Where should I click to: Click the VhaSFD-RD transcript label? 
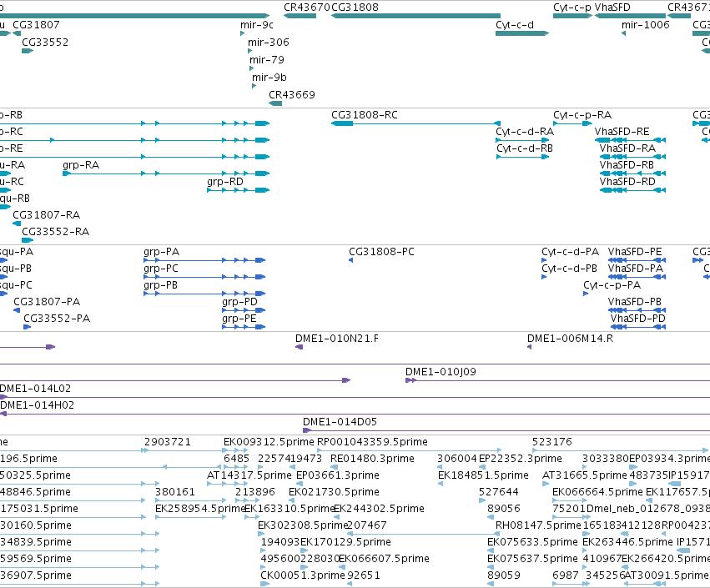(627, 182)
